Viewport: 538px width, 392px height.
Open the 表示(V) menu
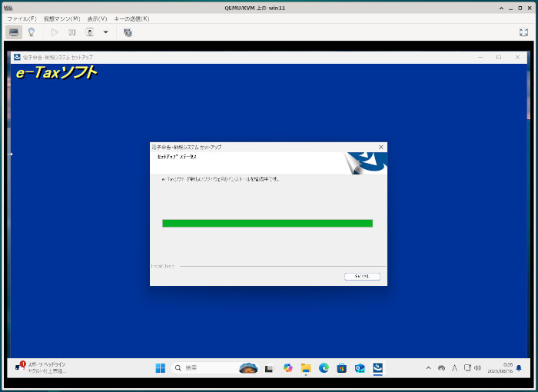point(97,18)
